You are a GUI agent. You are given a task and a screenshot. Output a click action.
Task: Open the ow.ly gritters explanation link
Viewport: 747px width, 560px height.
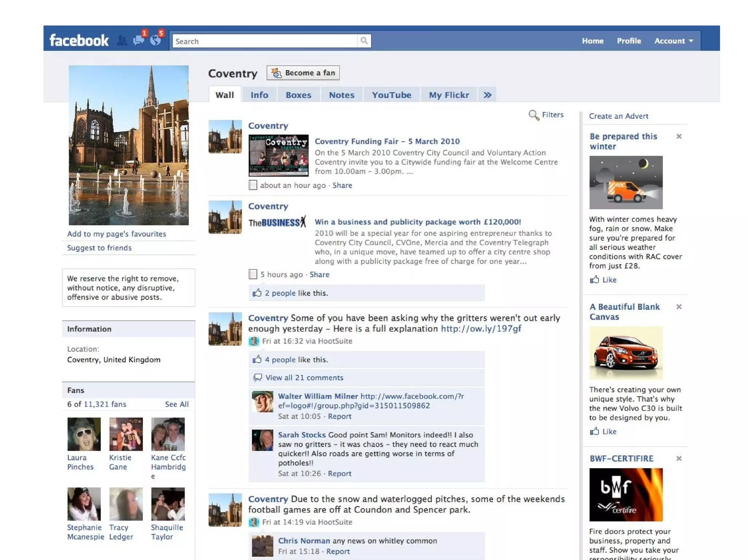point(481,328)
